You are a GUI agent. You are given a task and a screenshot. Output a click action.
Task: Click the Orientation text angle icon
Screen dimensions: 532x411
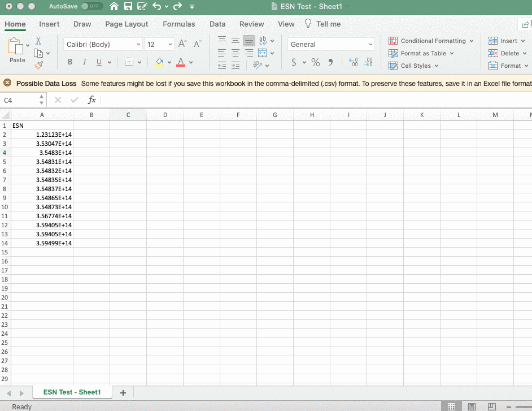click(x=258, y=65)
